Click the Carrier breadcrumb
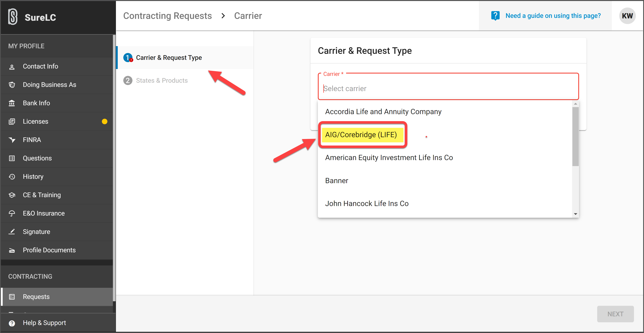The width and height of the screenshot is (644, 333). pos(248,16)
